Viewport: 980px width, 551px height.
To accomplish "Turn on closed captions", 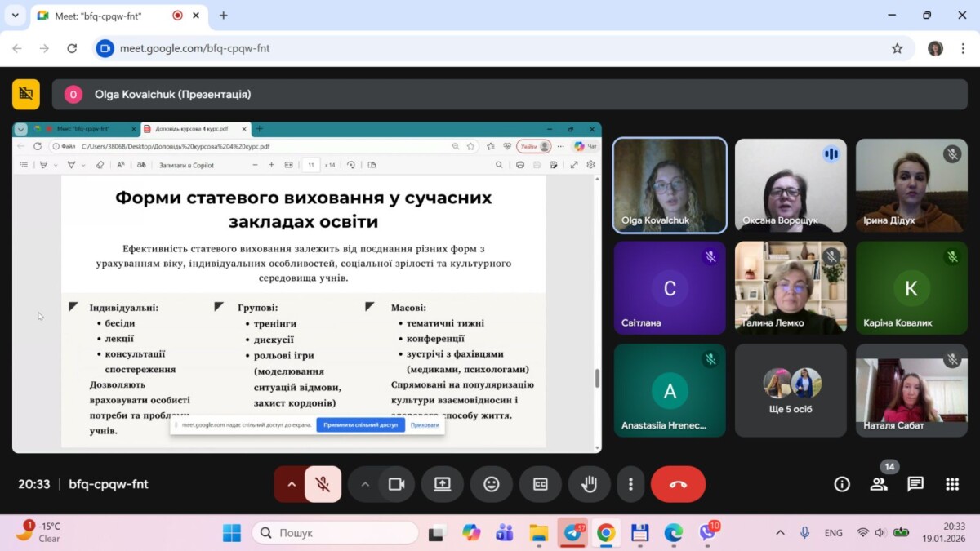I will click(540, 484).
